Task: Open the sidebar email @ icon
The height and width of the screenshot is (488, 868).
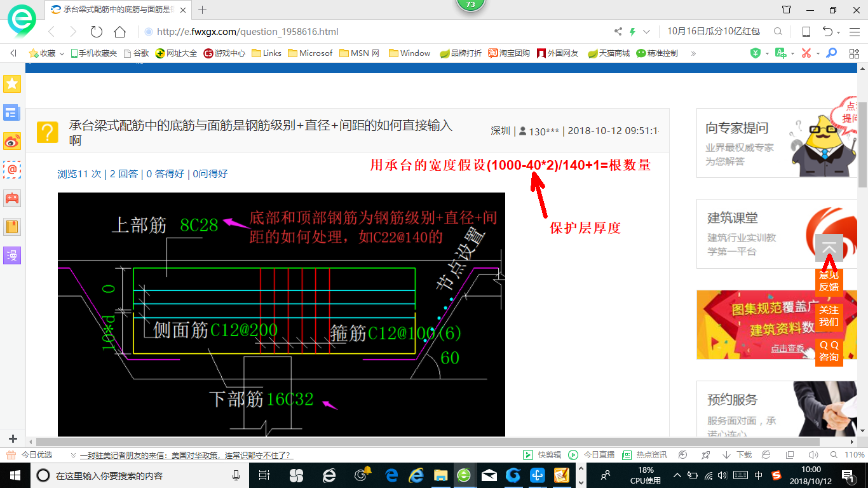Action: [12, 169]
